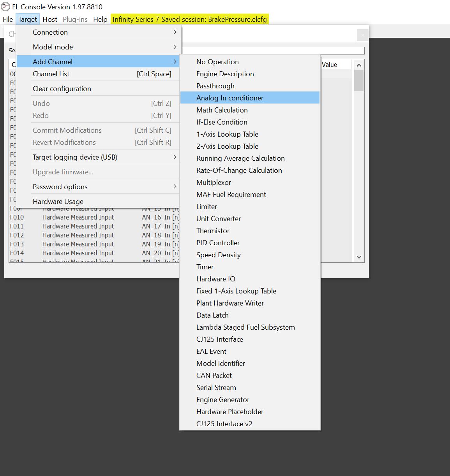Click Clear configuration menu entry
This screenshot has height=476, width=450.
(x=62, y=89)
